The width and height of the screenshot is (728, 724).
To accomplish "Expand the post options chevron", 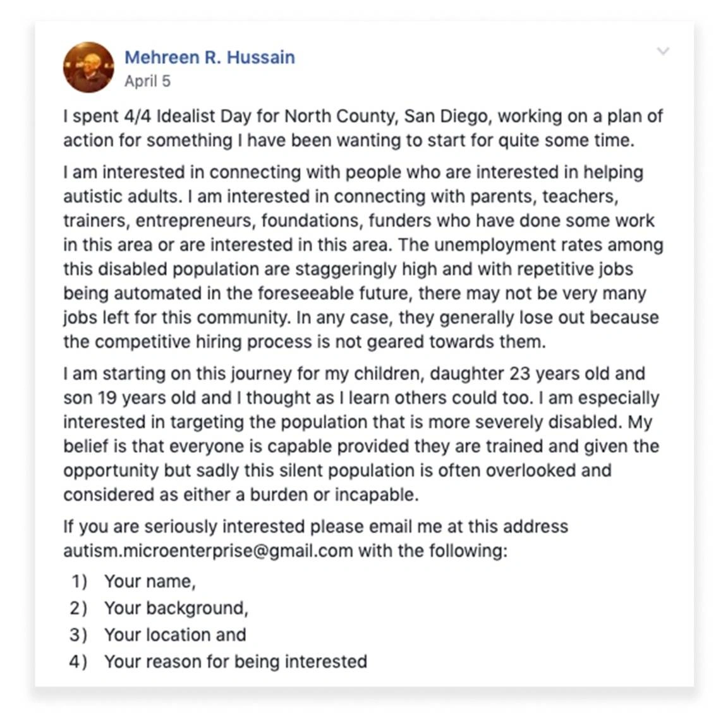I will click(x=664, y=51).
